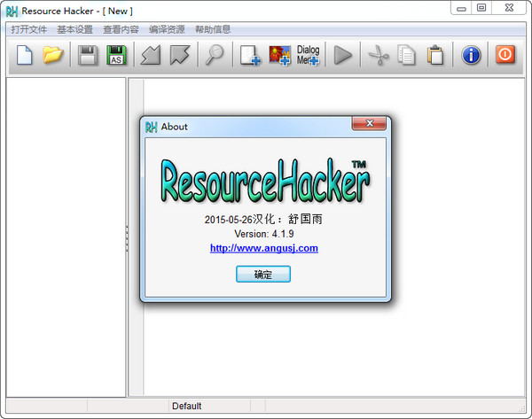Open the 编译资源 menu
The image size is (532, 419).
(167, 29)
